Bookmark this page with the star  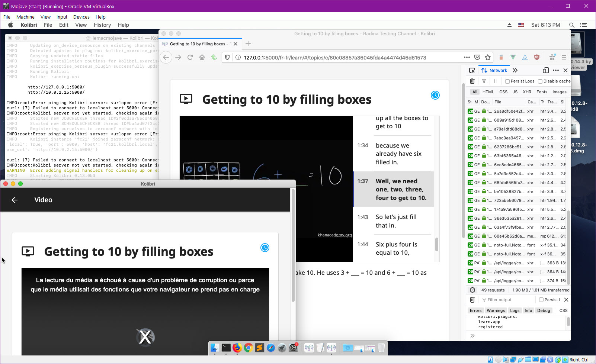pos(488,57)
